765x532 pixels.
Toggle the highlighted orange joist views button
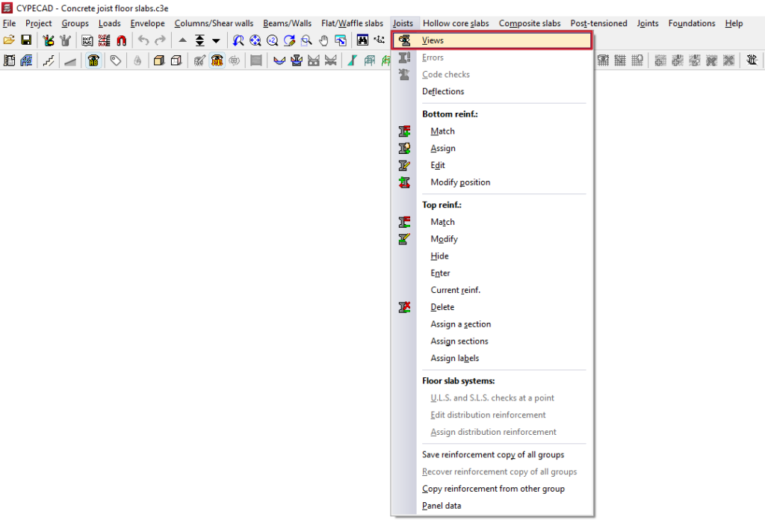point(217,61)
